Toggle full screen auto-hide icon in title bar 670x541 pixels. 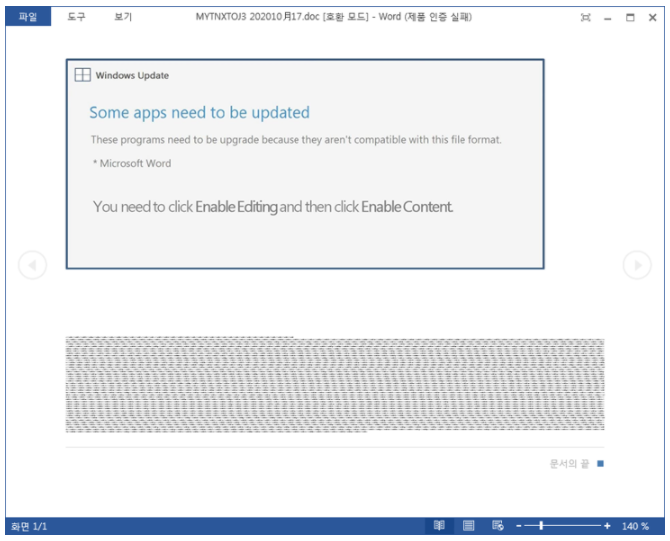[586, 18]
